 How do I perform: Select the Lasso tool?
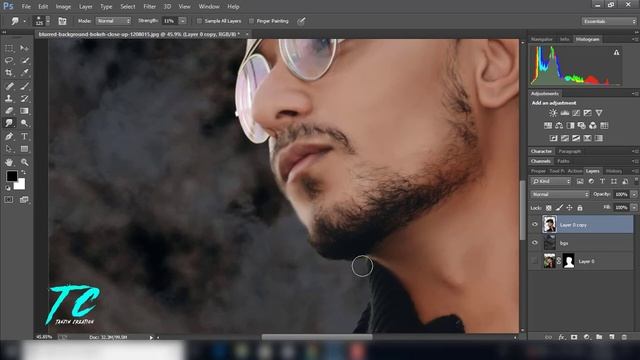(9, 60)
